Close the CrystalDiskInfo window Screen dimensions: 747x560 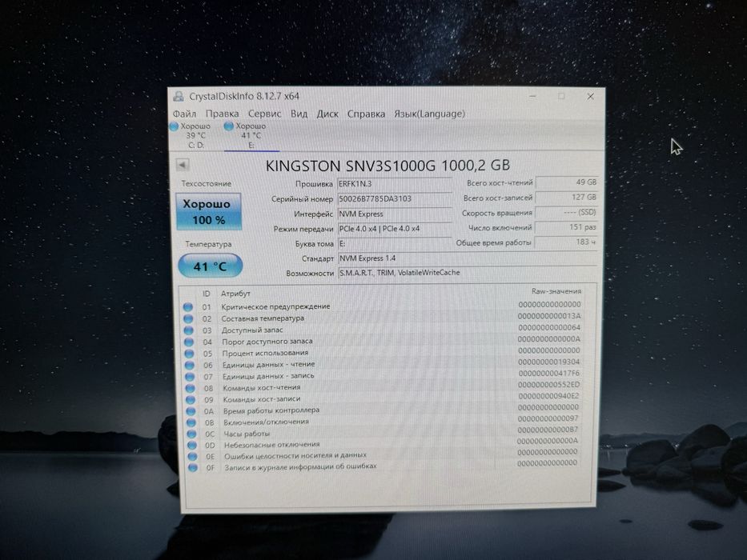(x=590, y=96)
